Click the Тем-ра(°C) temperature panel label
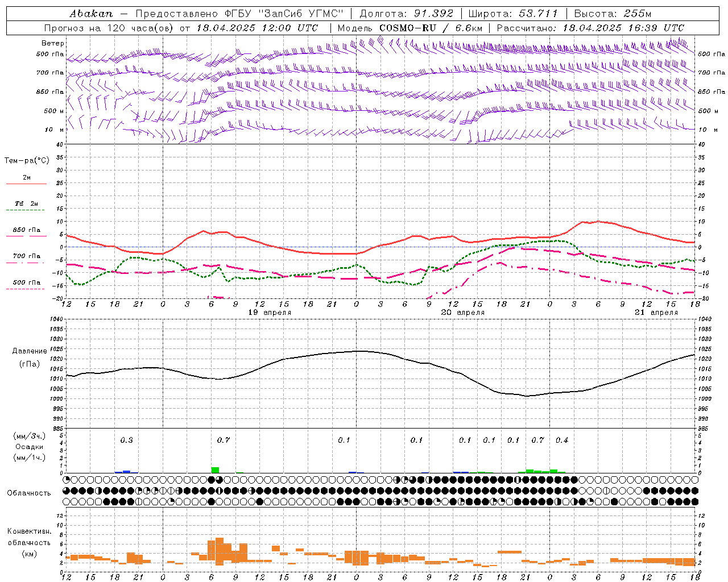 (27, 161)
